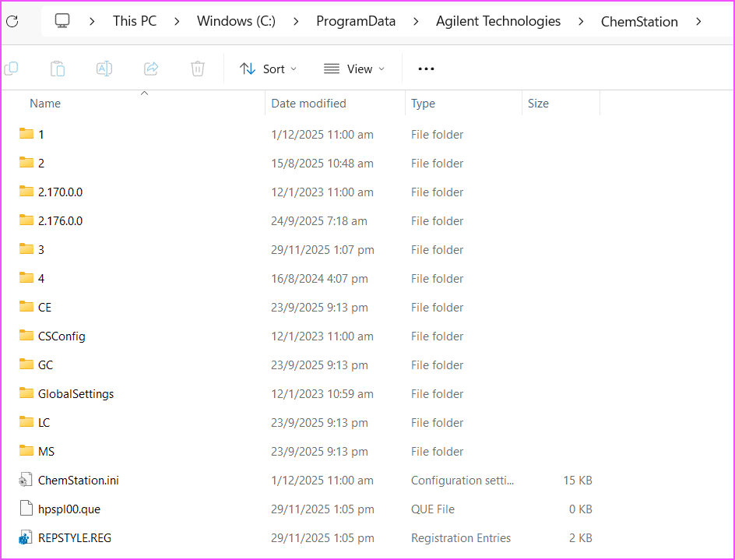Click This PC in the breadcrumb

(135, 21)
